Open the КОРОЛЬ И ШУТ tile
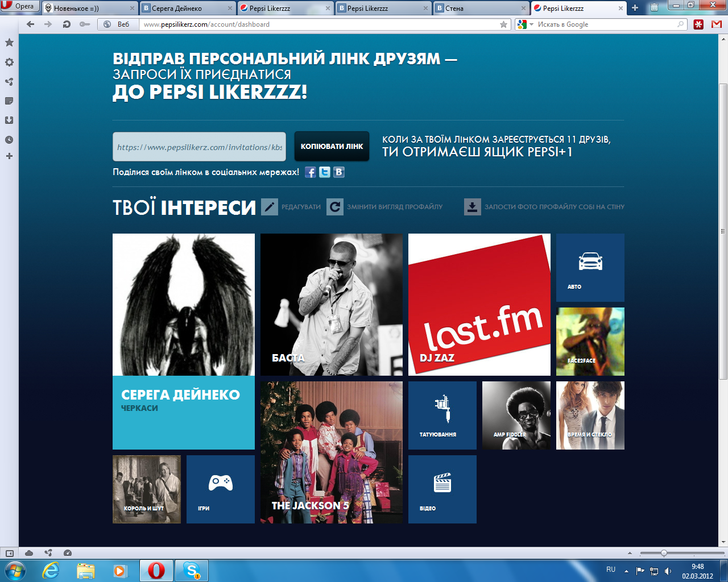 pyautogui.click(x=147, y=489)
